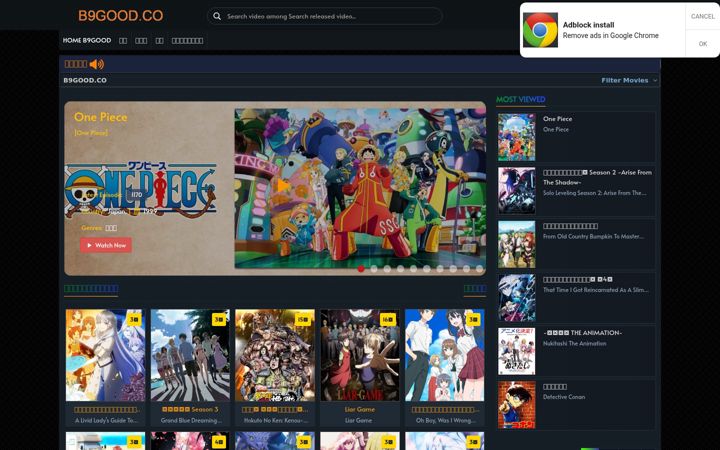Open Hokuto No Ken poster card
The width and height of the screenshot is (720, 450).
click(x=275, y=355)
